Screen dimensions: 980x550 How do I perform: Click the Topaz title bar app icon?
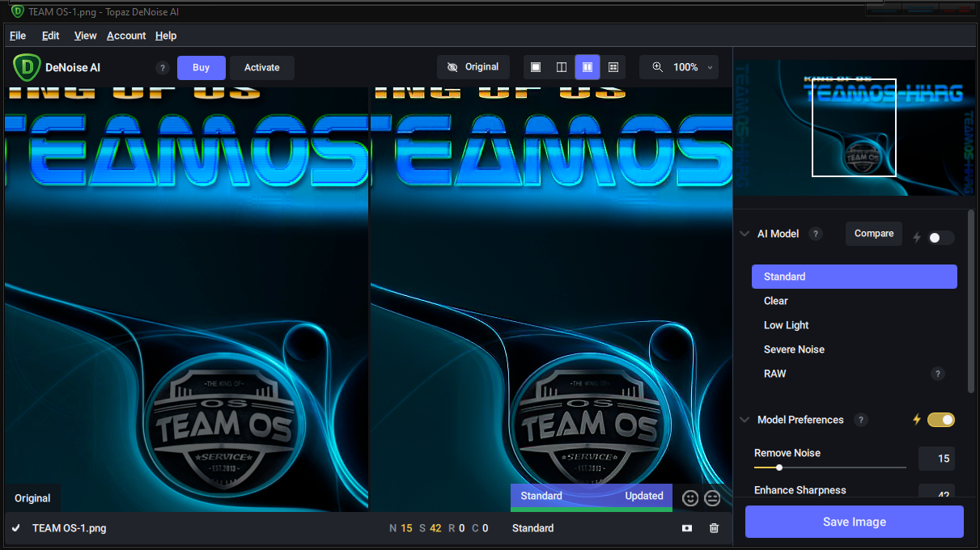(17, 11)
